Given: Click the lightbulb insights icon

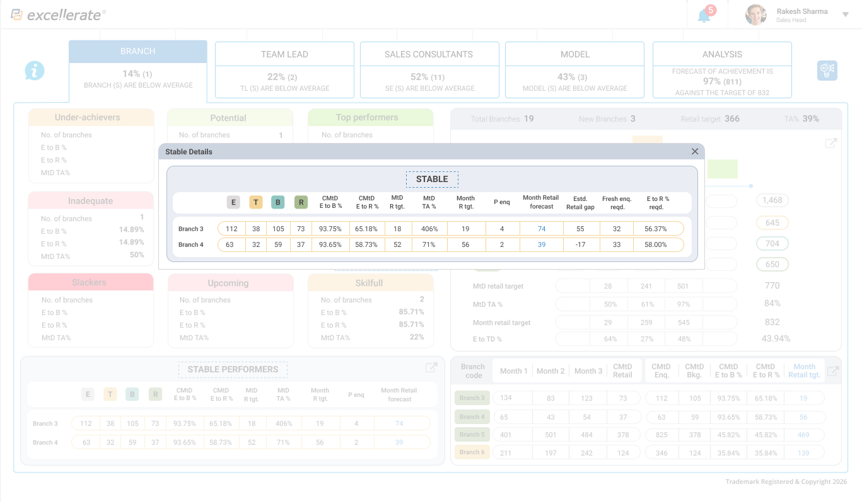Looking at the screenshot, I should click(x=827, y=71).
